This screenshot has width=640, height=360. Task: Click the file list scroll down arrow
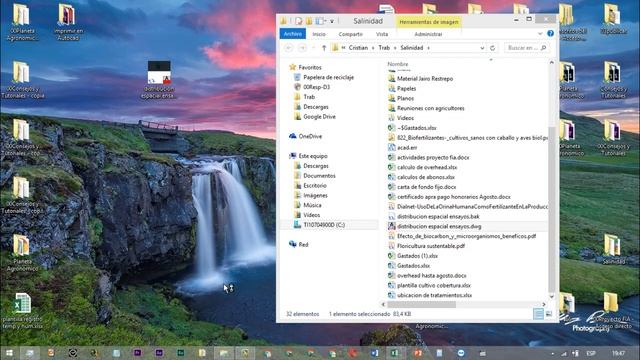click(x=552, y=297)
